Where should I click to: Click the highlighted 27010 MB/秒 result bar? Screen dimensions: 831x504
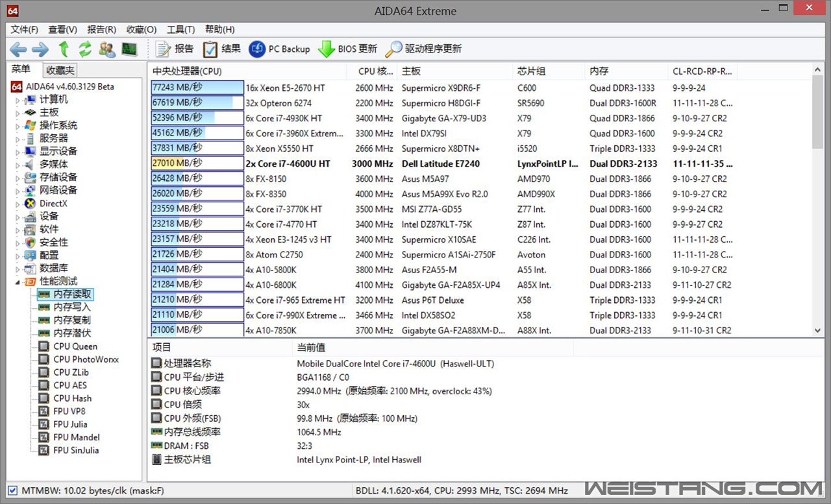click(197, 163)
